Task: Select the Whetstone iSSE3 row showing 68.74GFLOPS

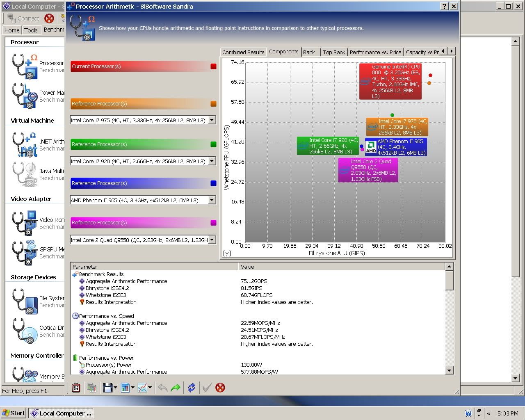Action: 257,295
